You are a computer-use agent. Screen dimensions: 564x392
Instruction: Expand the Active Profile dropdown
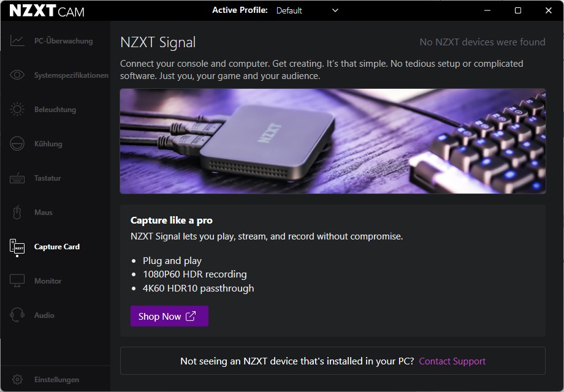click(x=307, y=10)
